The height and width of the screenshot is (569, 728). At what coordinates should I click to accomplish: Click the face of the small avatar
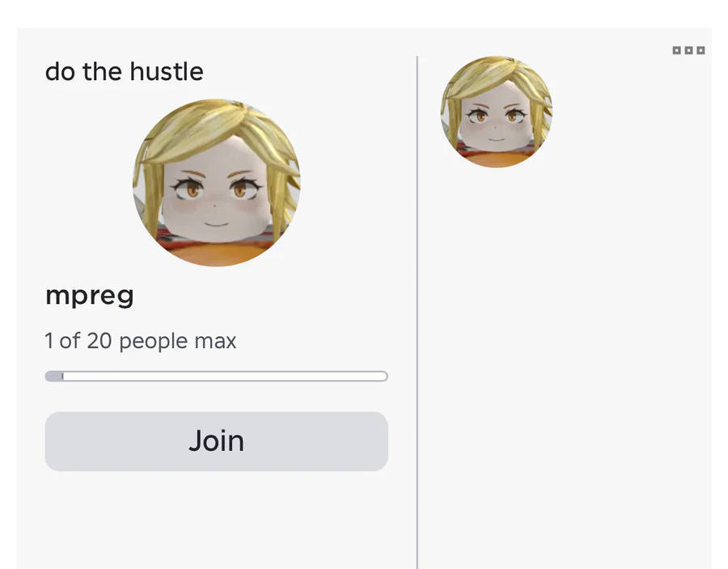pos(496,120)
